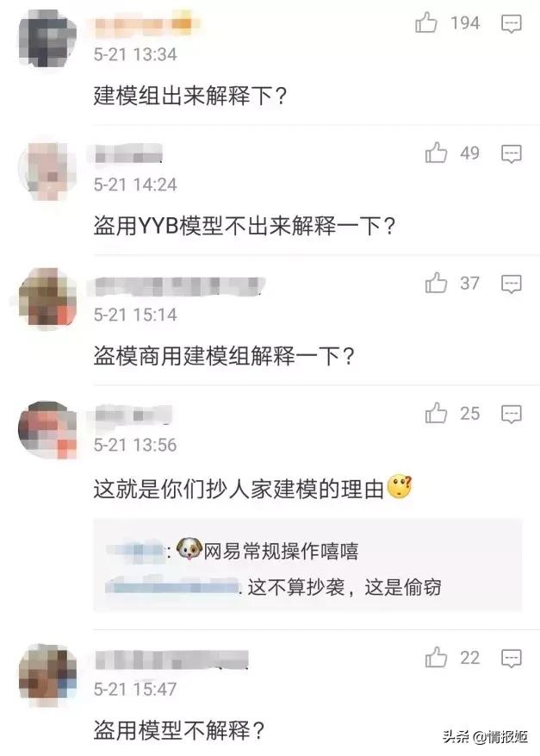
Task: Open reply icon on the 14:24 comment
Action: tap(511, 153)
